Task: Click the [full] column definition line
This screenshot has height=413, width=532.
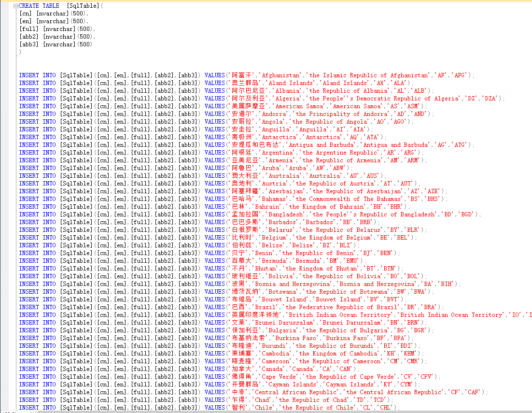Action: click(57, 29)
